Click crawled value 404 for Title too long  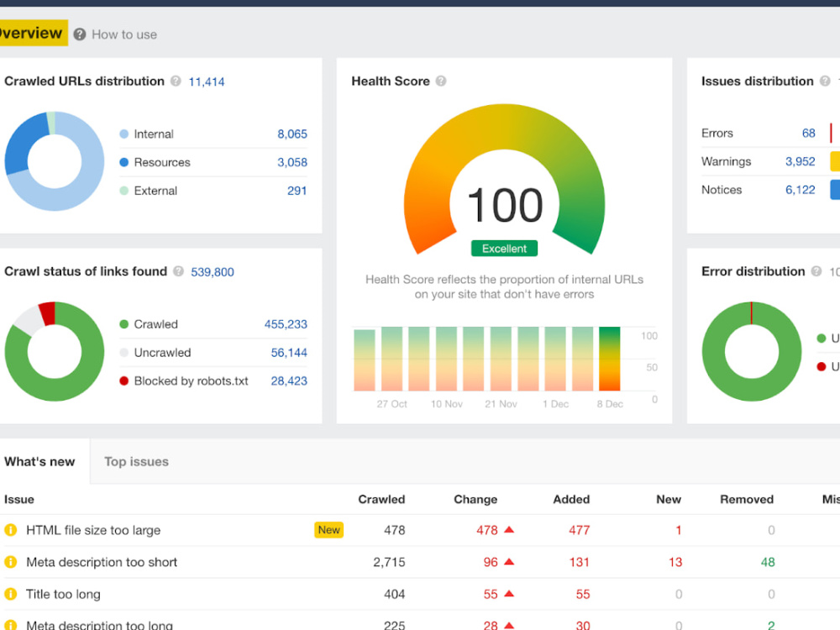(x=394, y=594)
